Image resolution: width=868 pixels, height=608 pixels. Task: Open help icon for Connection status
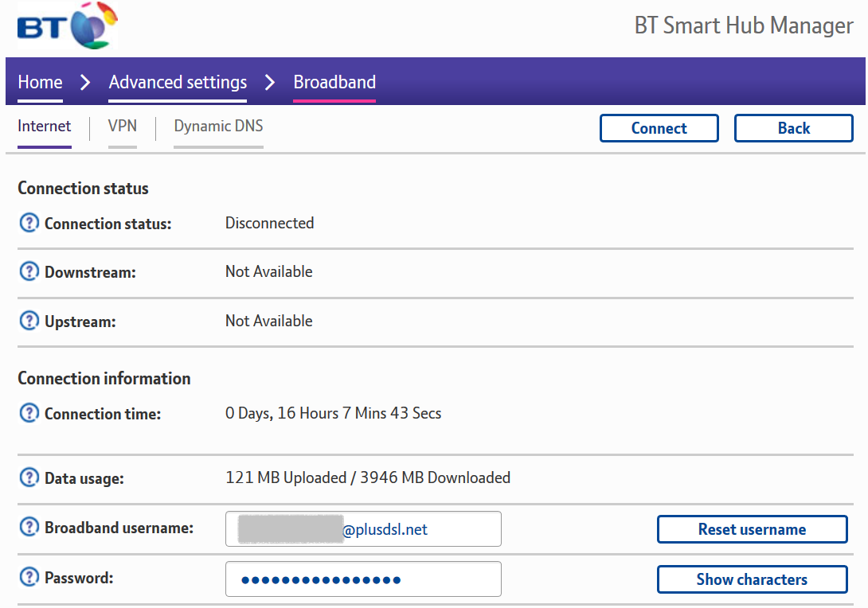click(29, 223)
